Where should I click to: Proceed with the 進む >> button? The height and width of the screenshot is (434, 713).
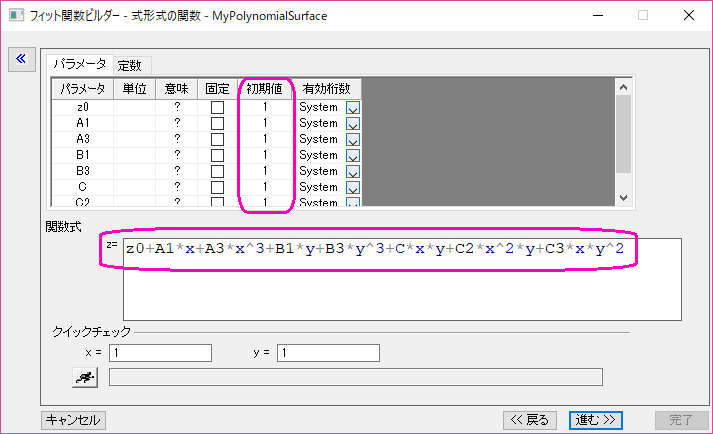[x=596, y=420]
